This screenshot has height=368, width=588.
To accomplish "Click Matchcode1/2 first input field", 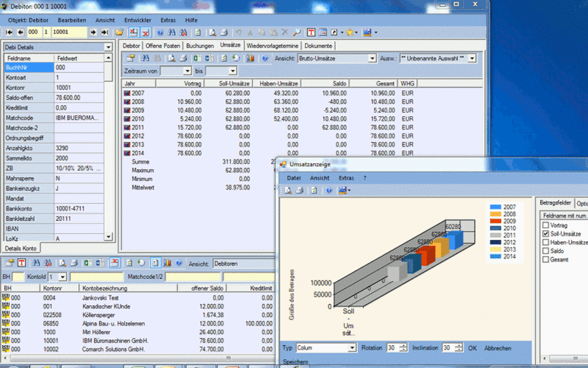I will pos(193,277).
